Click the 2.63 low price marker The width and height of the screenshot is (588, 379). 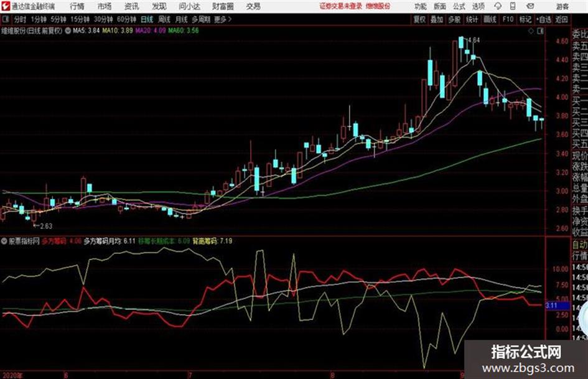46,226
